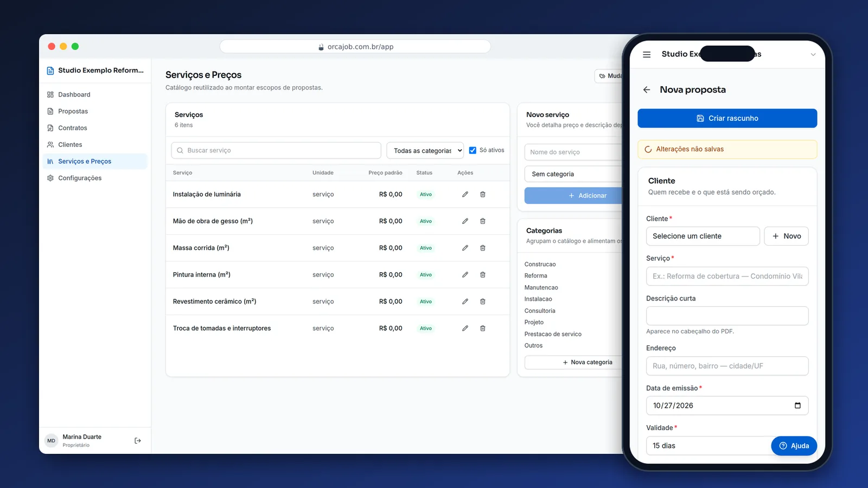
Task: Click the browser address bar orcajob.com.br/app
Action: pyautogui.click(x=355, y=47)
